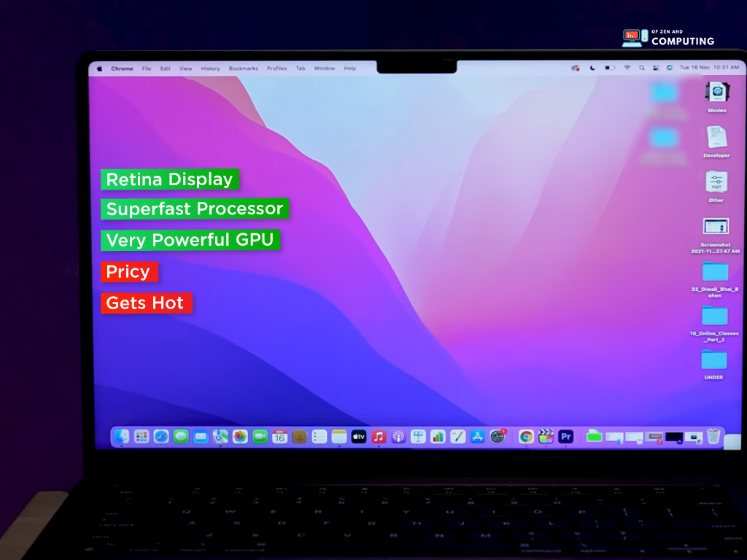Screen dimensions: 747x560
Task: Launch Podcasts from the dock
Action: (x=399, y=436)
